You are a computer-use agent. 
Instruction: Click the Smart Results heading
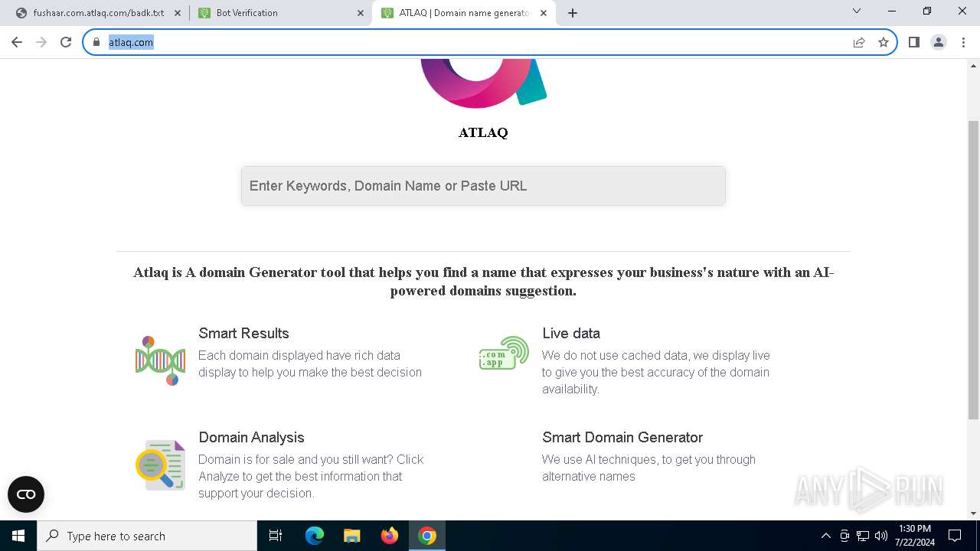click(243, 333)
